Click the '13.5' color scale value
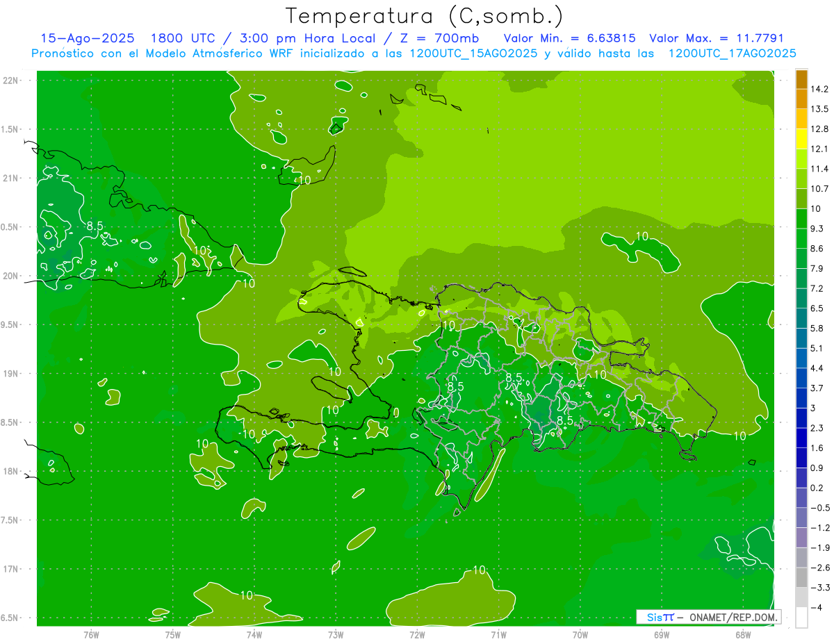834x644 pixels. pyautogui.click(x=819, y=109)
